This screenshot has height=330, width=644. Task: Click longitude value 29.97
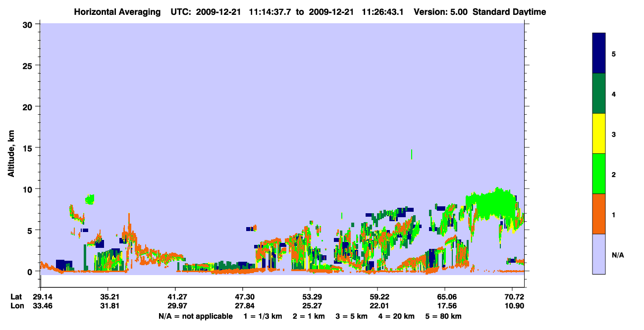point(175,306)
